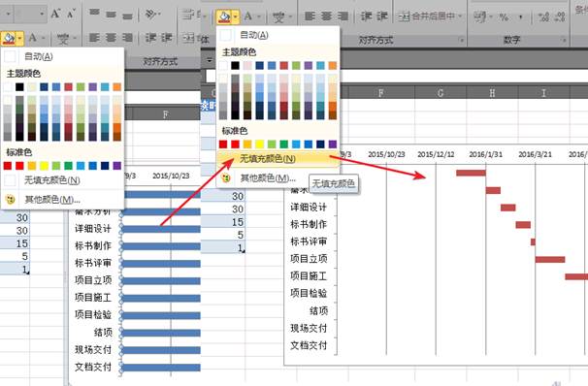
Task: Click the phonetic guide 变 icon in left ribbon
Action: [x=63, y=38]
